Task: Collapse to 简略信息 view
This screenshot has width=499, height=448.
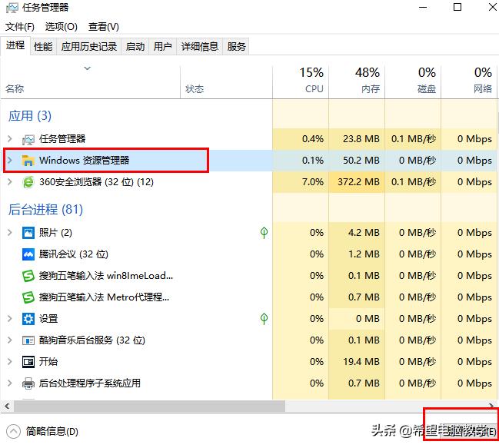Action: pos(42,431)
